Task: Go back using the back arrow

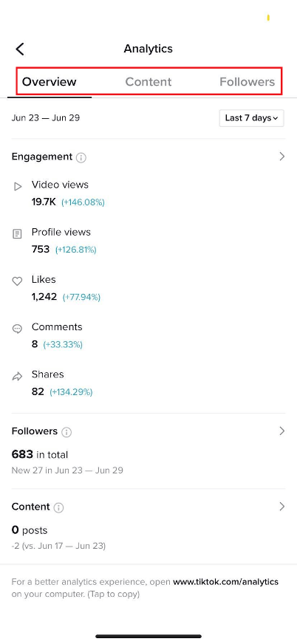Action: [20, 49]
